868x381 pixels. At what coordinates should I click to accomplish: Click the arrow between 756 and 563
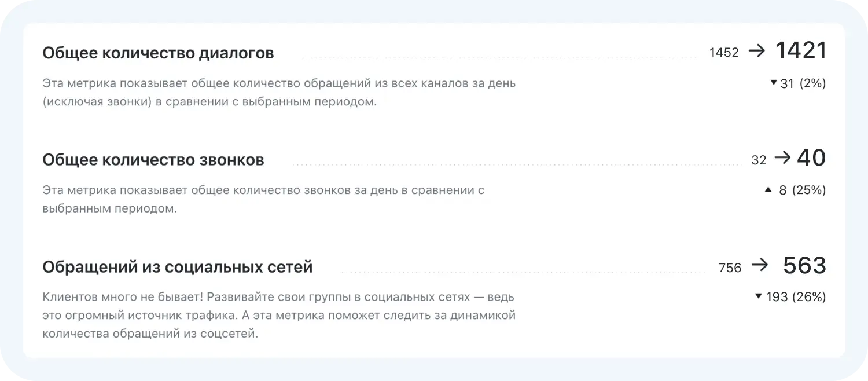(x=759, y=266)
